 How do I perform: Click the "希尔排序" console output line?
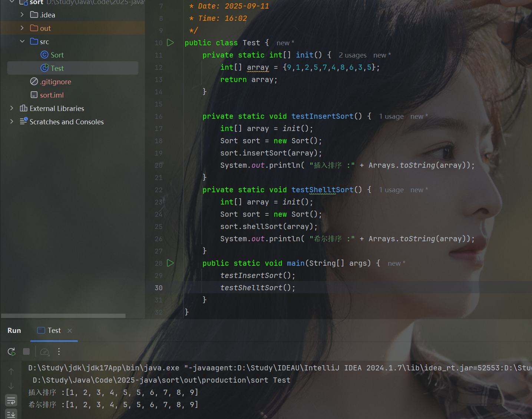point(113,405)
